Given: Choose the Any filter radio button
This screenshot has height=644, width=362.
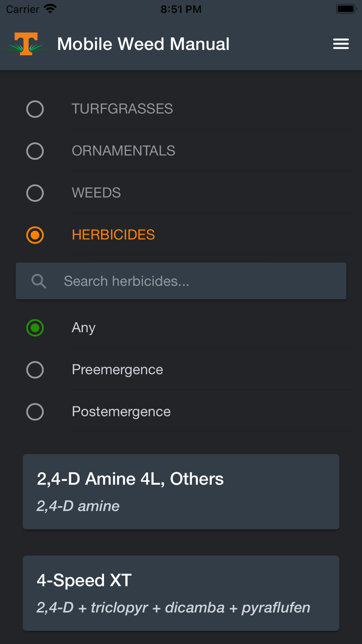Looking at the screenshot, I should pyautogui.click(x=35, y=328).
